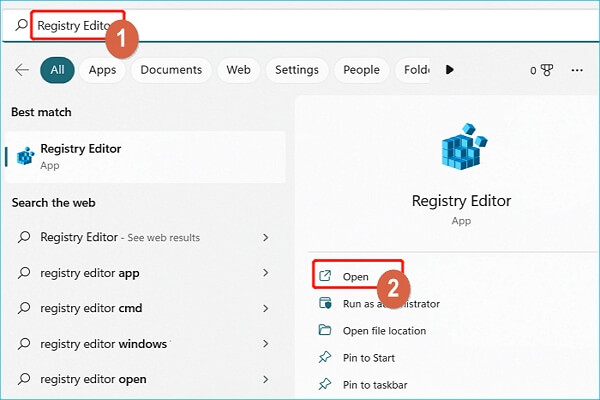This screenshot has width=600, height=400.
Task: Choose Pin to taskbar
Action: (x=375, y=385)
